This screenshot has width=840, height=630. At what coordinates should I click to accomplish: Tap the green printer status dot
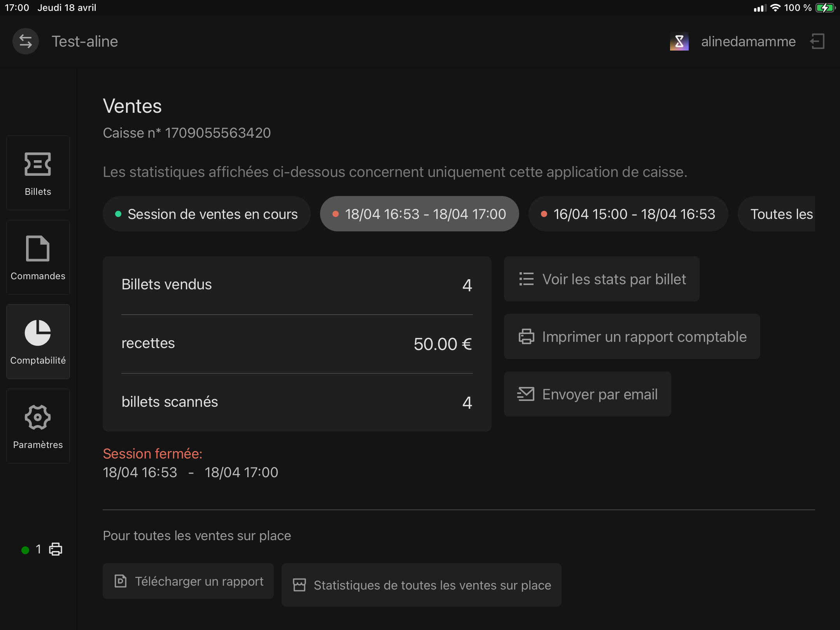[25, 550]
